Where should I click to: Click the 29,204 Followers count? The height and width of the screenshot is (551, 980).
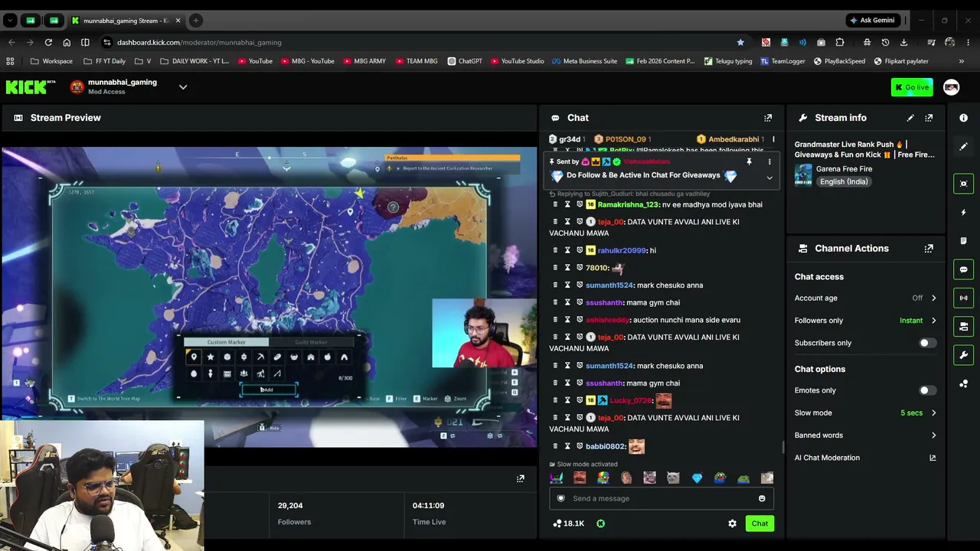coord(291,506)
